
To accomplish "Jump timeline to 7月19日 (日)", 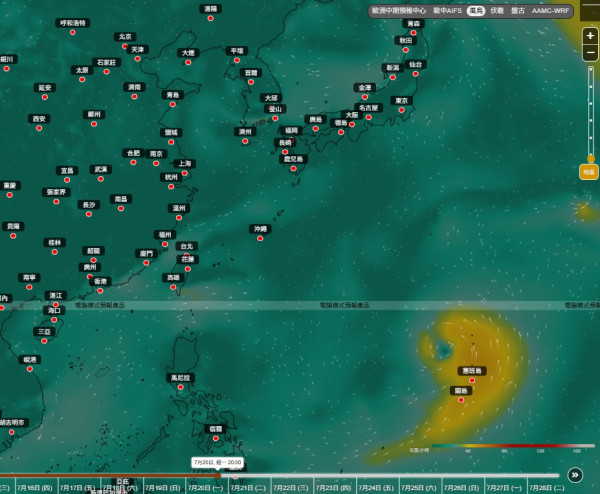I will tap(165, 488).
